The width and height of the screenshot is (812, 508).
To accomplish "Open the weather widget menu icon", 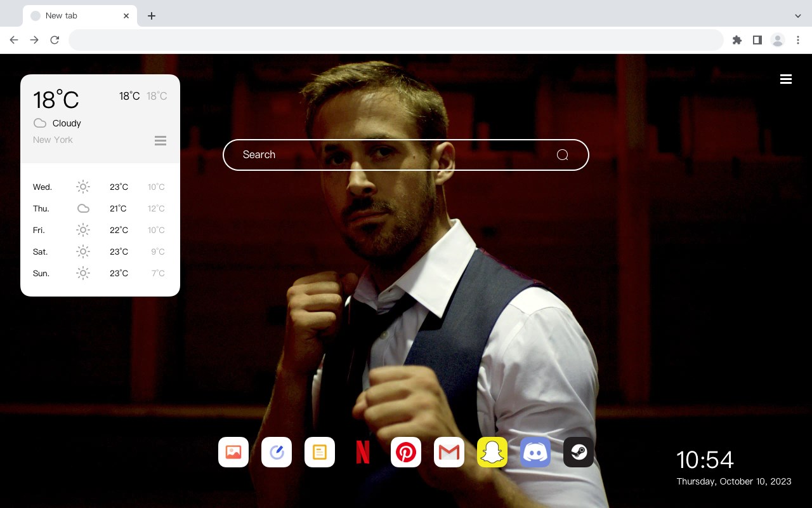I will 160,140.
